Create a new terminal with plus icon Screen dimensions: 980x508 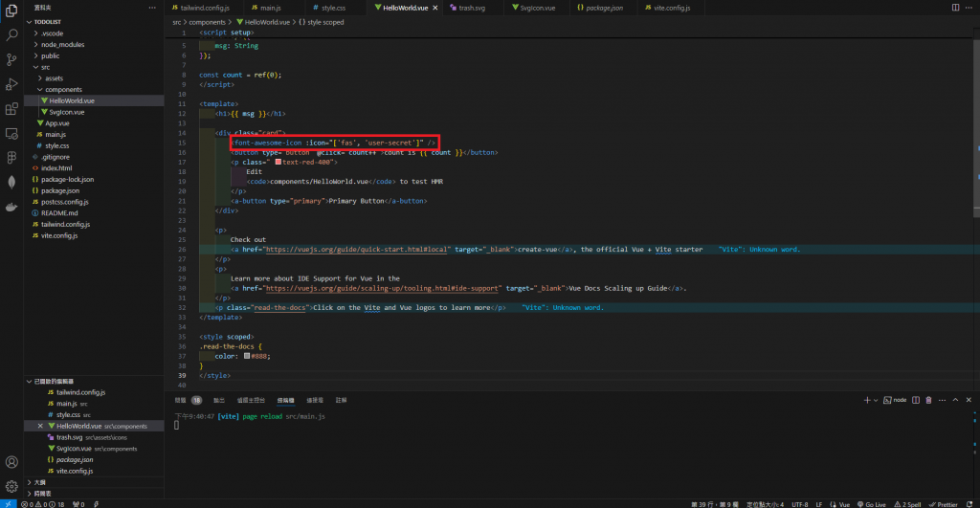[867, 400]
